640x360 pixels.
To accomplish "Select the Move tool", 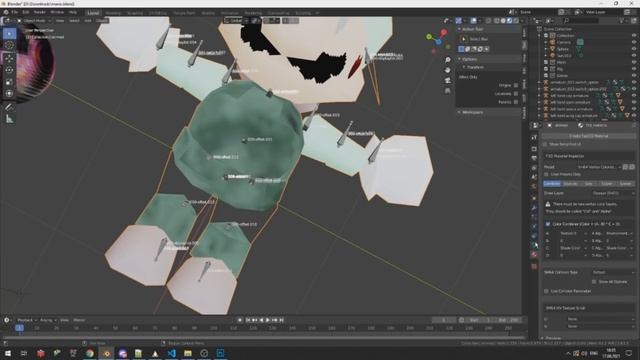I will click(9, 58).
